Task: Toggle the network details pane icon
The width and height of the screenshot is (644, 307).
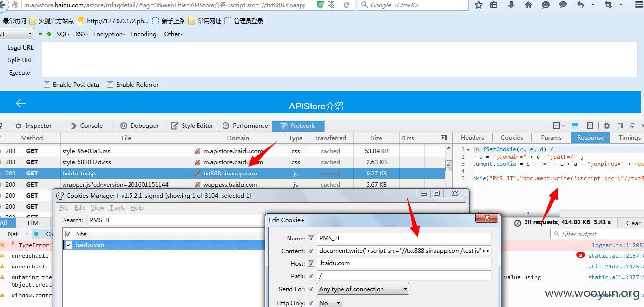Action: click(444, 138)
